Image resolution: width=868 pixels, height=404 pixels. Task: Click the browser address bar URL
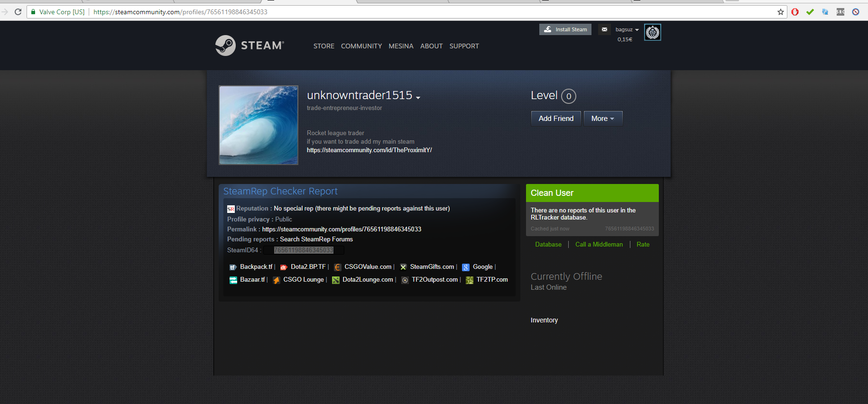pos(180,12)
